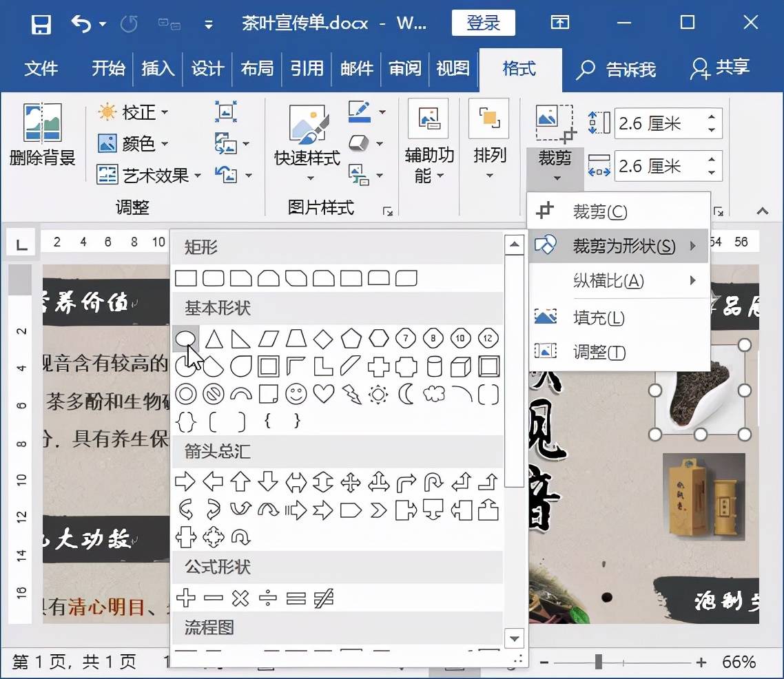This screenshot has width=784, height=679.
Task: Select the Donut ring shape
Action: 186,394
